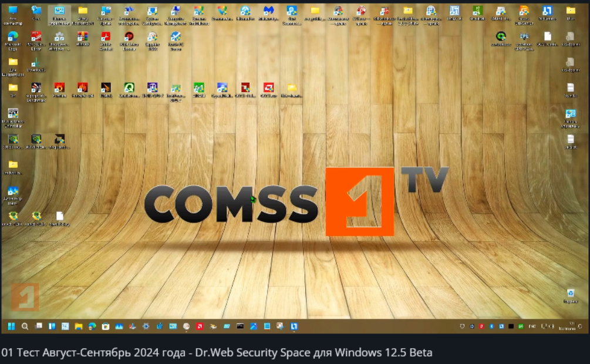Open the Adobe Acrobat desktop shortcut

(106, 41)
